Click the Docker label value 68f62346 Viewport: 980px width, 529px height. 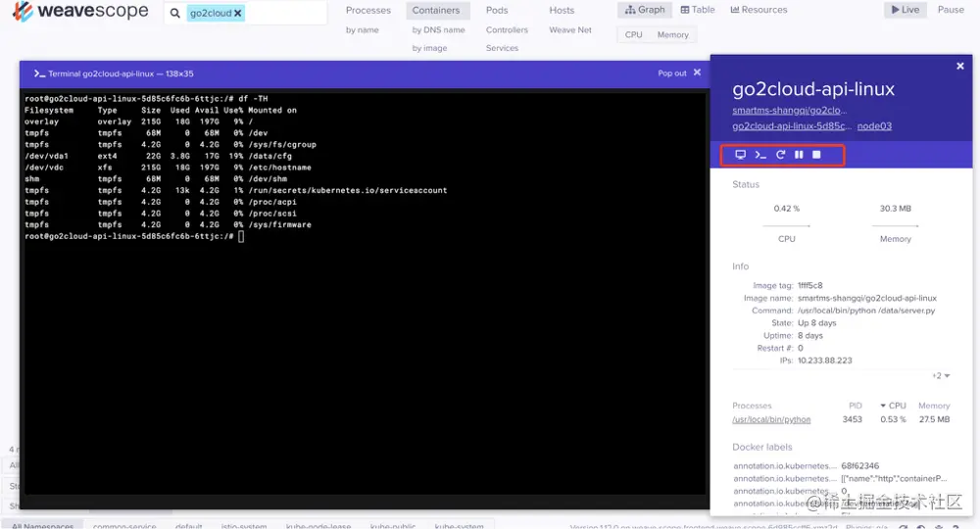click(860, 466)
